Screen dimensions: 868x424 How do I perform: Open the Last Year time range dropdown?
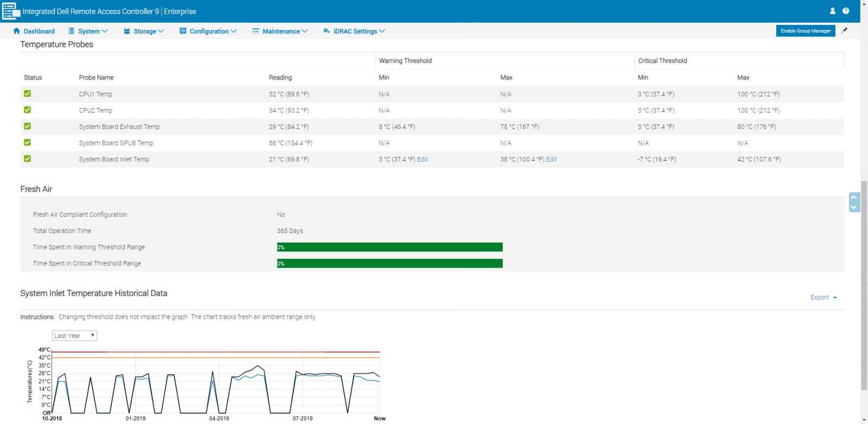click(74, 336)
